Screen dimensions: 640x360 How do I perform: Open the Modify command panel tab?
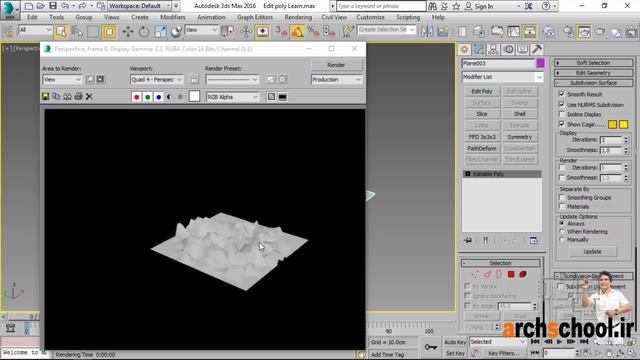pyautogui.click(x=479, y=49)
